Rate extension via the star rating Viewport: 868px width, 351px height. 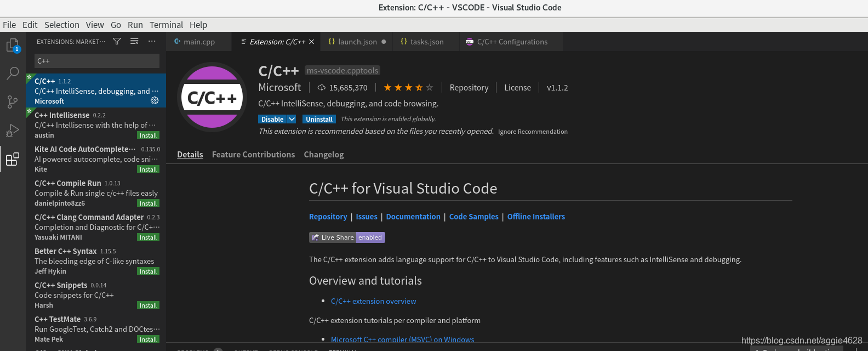point(408,88)
